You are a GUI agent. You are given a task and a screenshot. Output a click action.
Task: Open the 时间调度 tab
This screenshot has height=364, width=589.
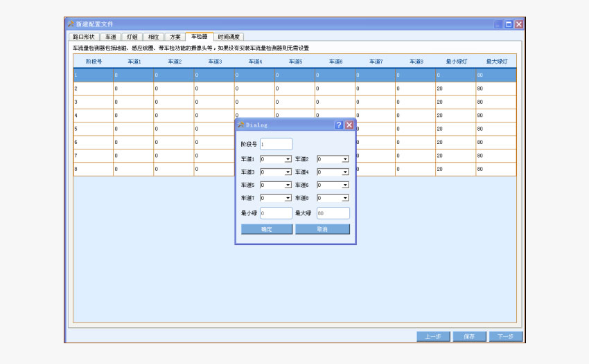click(x=229, y=37)
